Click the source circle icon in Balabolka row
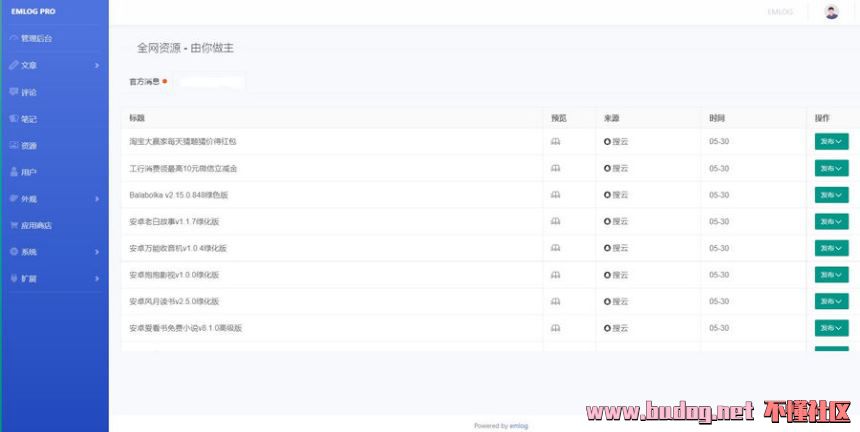The height and width of the screenshot is (432, 860). click(x=607, y=195)
